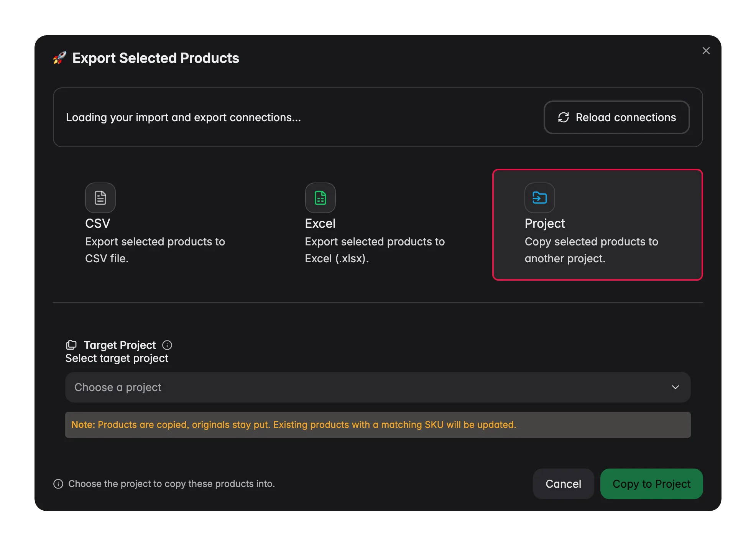Click the copy icon beside Target Project
This screenshot has width=756, height=546.
(x=71, y=345)
